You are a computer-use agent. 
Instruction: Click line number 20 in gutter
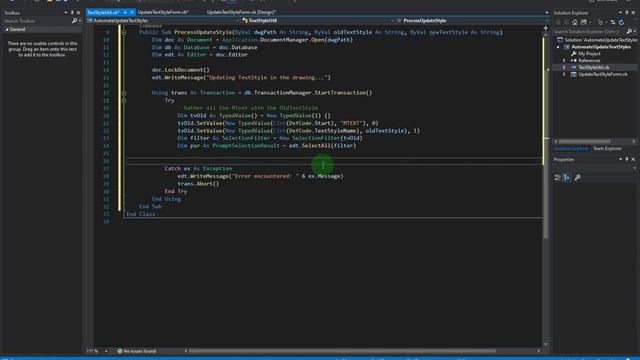(106, 116)
